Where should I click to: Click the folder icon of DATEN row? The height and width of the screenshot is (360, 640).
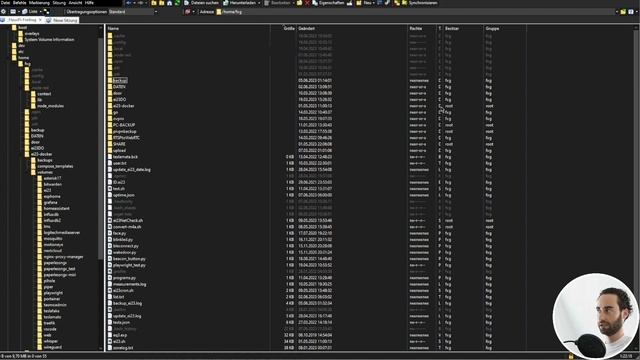pos(110,87)
